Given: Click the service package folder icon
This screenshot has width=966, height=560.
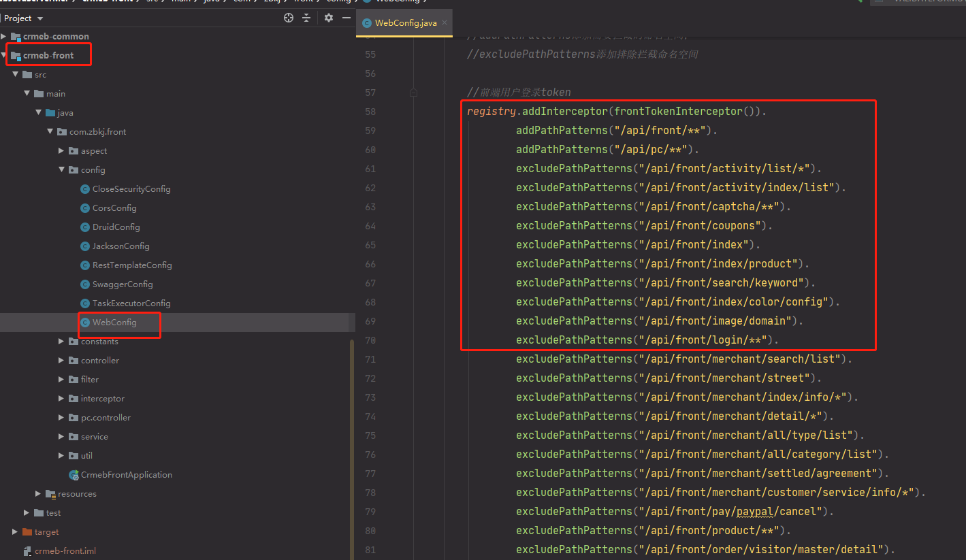Looking at the screenshot, I should coord(74,436).
